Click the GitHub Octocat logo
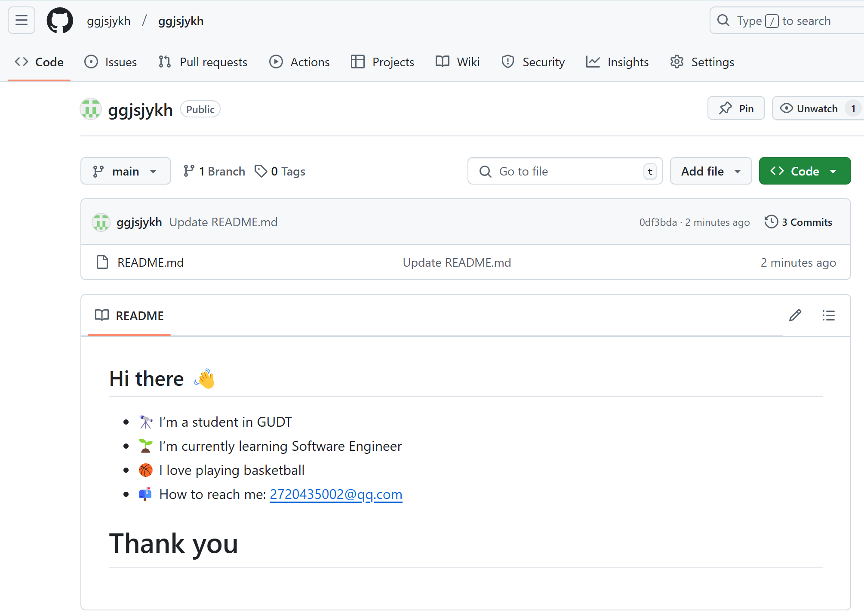This screenshot has height=616, width=864. point(60,20)
